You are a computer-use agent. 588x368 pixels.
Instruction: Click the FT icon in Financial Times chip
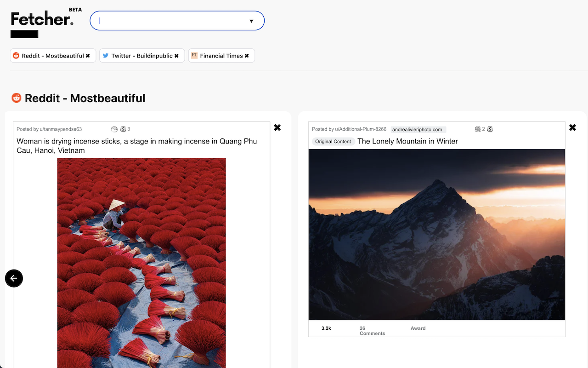tap(194, 56)
